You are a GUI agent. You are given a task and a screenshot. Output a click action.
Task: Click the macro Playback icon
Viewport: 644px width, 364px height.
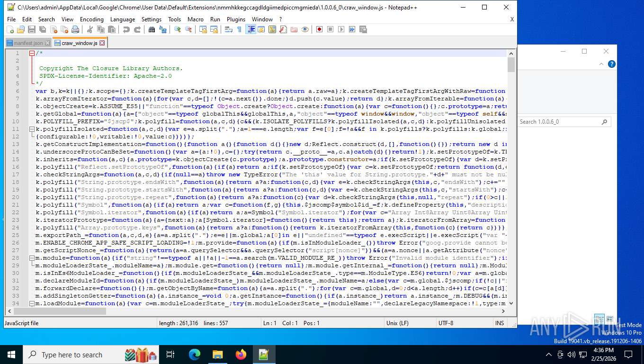[x=341, y=29]
